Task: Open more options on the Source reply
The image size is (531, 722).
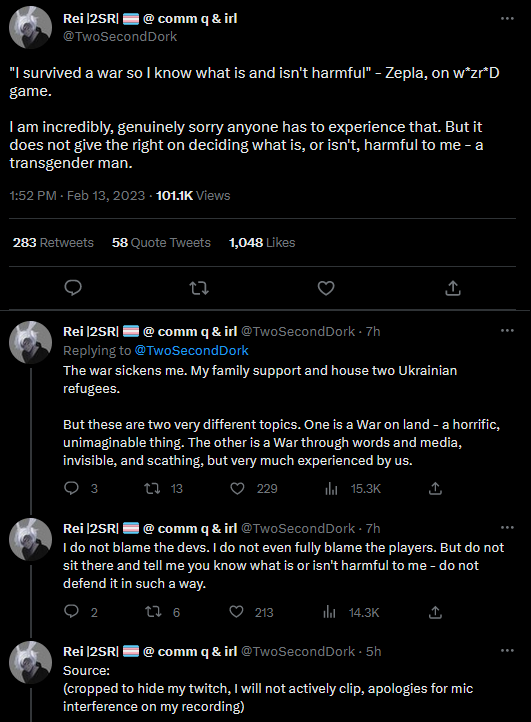Action: point(507,651)
